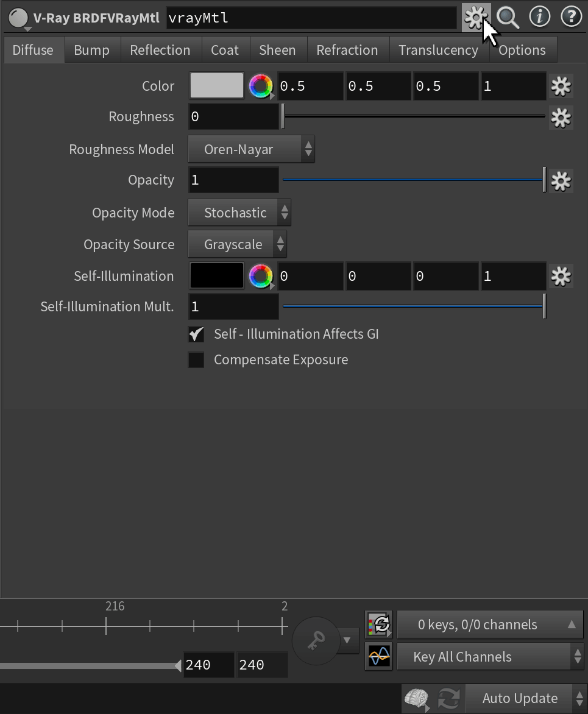This screenshot has width=588, height=714.
Task: Click the black Self-Illumination swatch
Action: [217, 276]
